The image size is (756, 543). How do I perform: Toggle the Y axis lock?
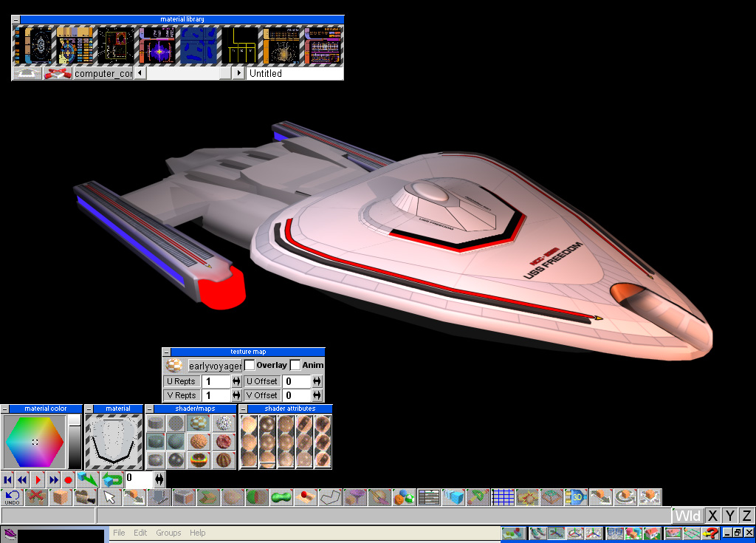tap(730, 516)
